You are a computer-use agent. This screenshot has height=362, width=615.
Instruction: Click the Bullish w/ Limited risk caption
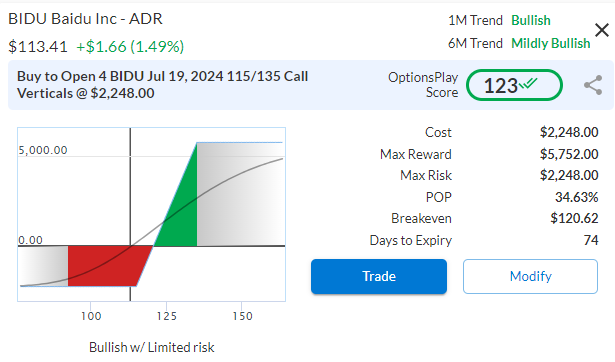[x=151, y=347]
